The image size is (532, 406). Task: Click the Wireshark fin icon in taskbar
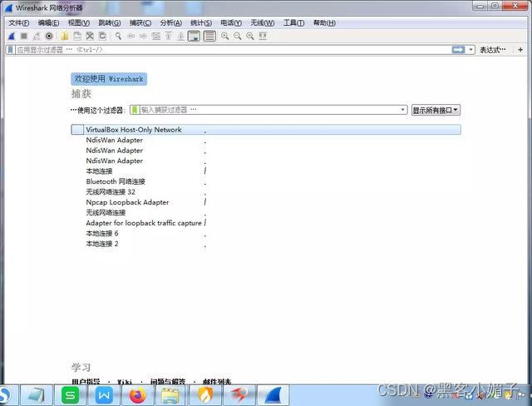[273, 395]
